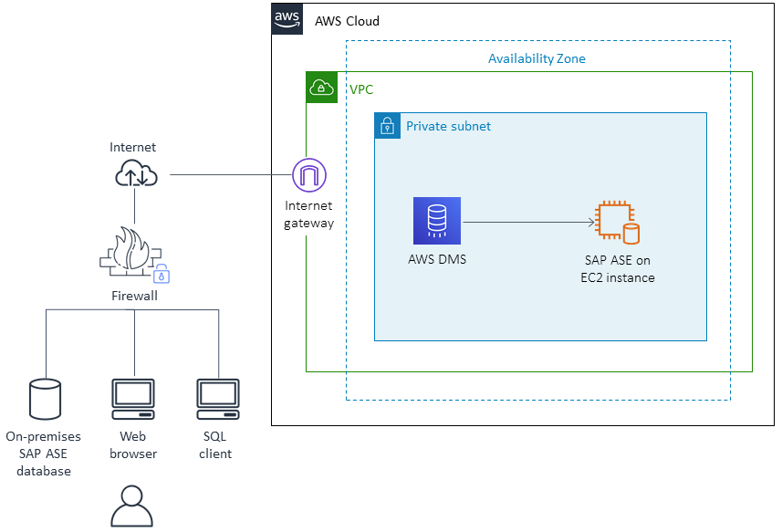This screenshot has width=782, height=532.
Task: Click the "AWS Cloud" label
Action: pyautogui.click(x=347, y=21)
